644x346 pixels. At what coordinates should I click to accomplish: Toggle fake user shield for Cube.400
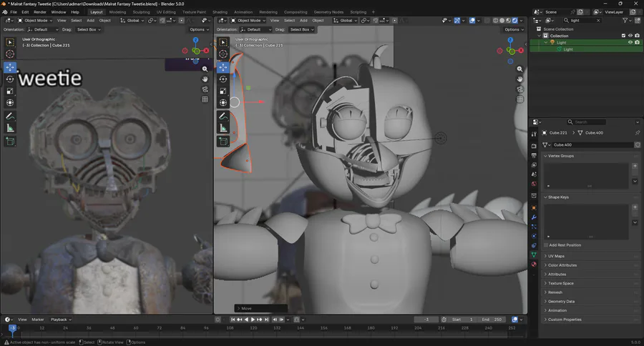(638, 145)
